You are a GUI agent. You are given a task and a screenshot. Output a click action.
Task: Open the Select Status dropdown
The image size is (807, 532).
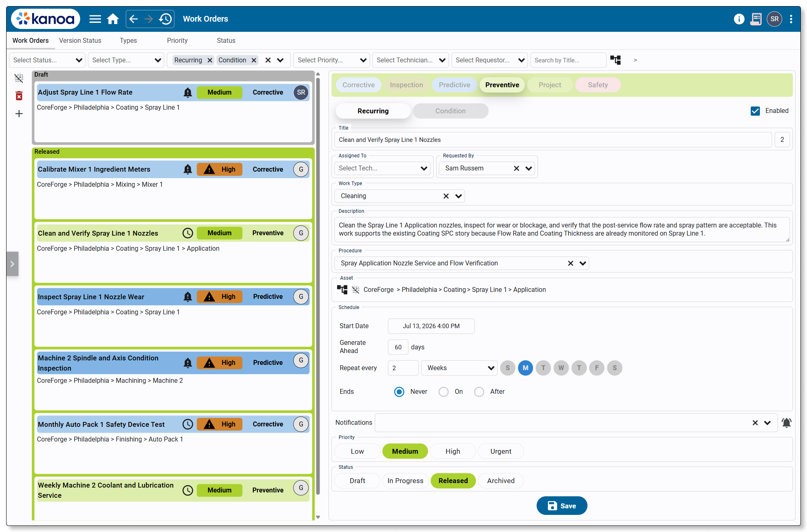(47, 60)
